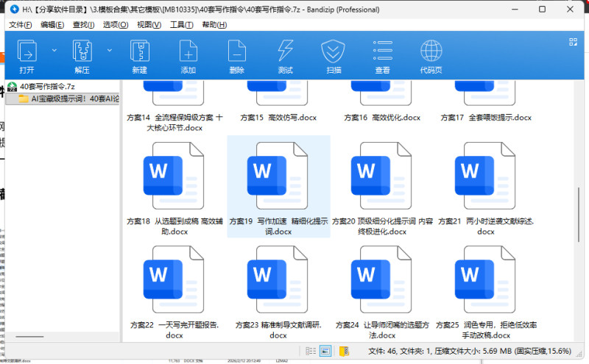Switch to details list view in status bar
The image size is (589, 364).
[x=311, y=351]
